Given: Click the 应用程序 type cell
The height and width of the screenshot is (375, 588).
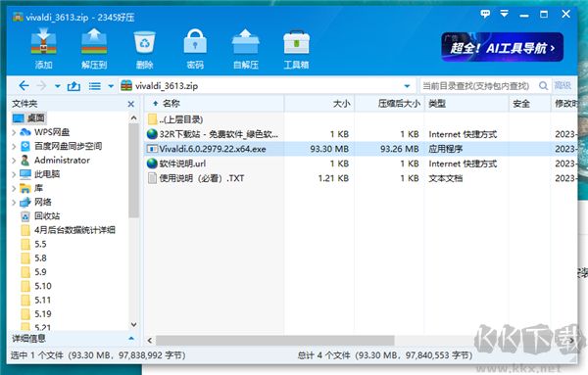Looking at the screenshot, I should (x=446, y=149).
